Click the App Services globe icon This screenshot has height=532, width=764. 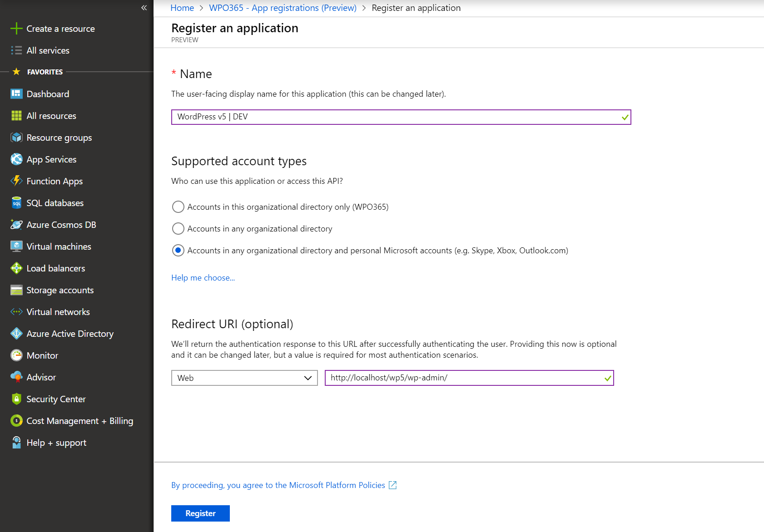tap(16, 159)
